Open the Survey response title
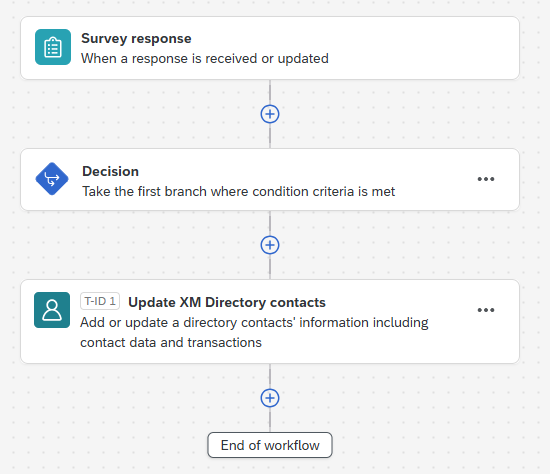The width and height of the screenshot is (550, 474). point(136,38)
